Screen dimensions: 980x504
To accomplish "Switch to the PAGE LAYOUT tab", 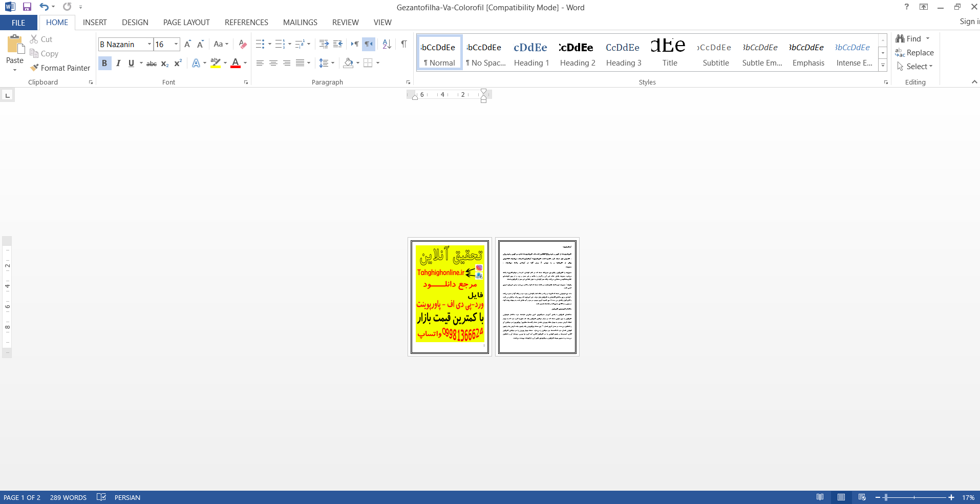I will 186,23.
